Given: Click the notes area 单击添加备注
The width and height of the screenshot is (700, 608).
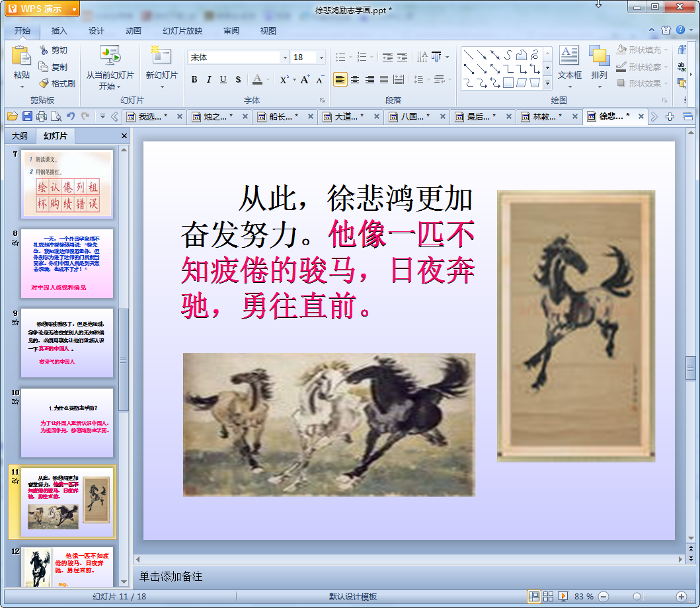Looking at the screenshot, I should point(171,576).
